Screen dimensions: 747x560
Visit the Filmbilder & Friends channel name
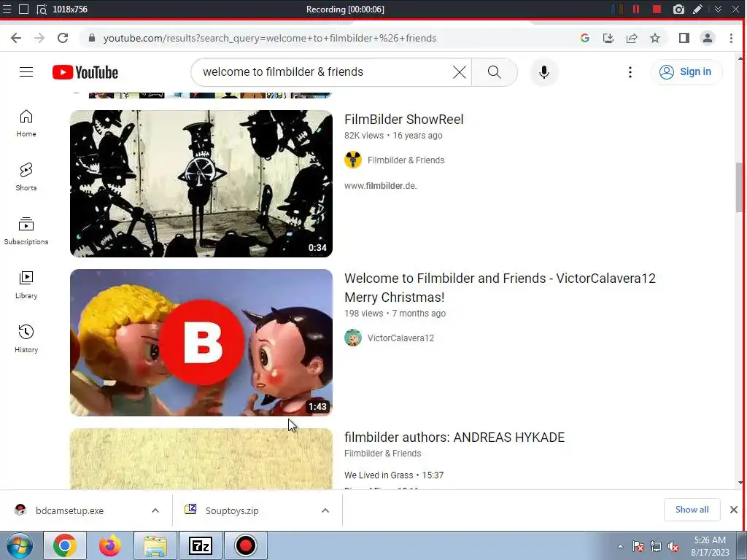coord(406,160)
